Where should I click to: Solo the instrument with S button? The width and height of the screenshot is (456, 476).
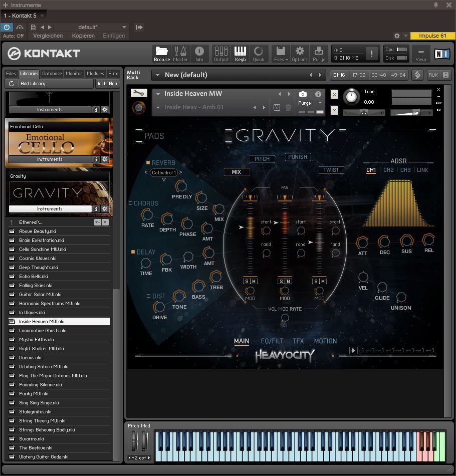334,94
